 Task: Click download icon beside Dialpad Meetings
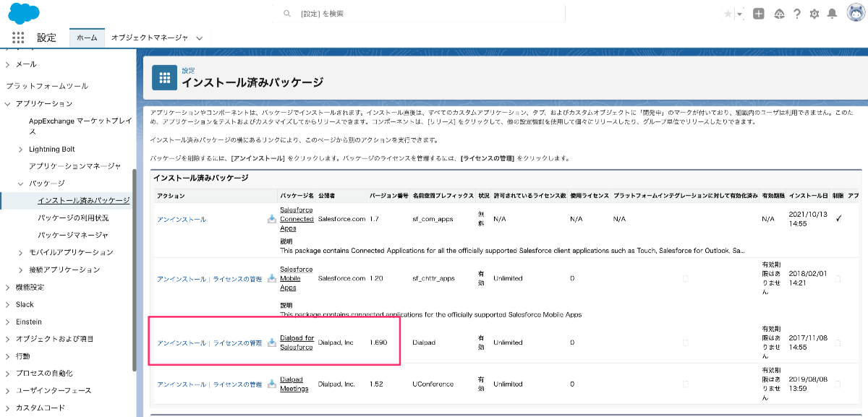tap(272, 384)
